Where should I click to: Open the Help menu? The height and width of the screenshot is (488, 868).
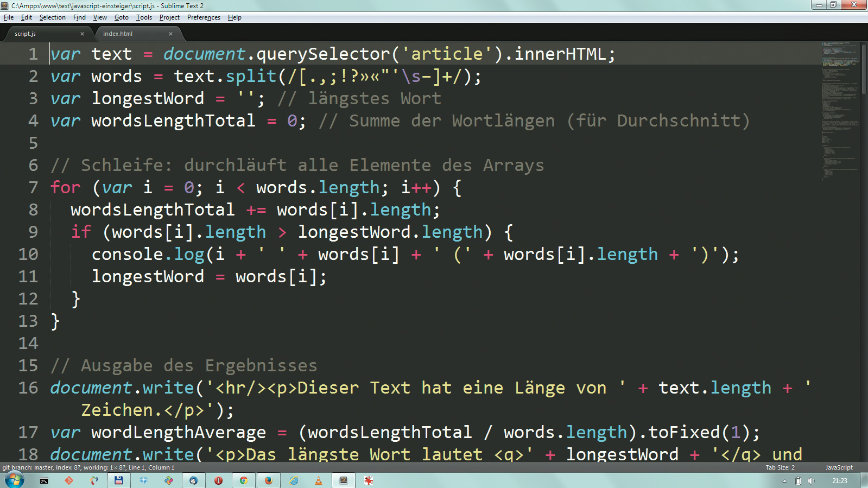[x=235, y=17]
